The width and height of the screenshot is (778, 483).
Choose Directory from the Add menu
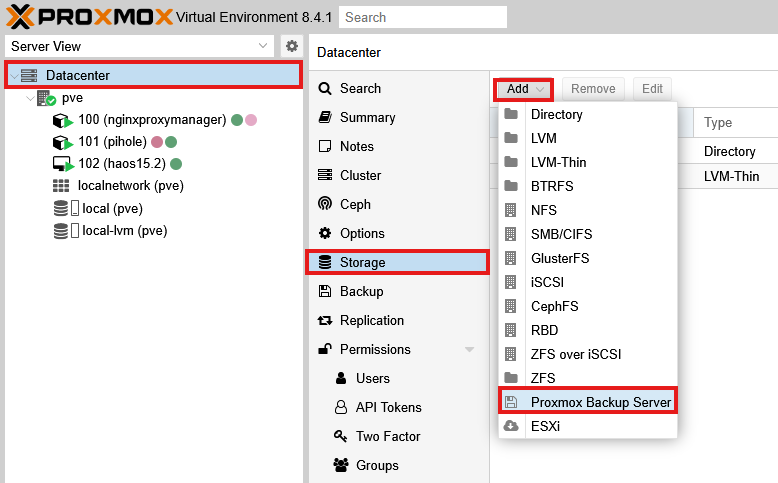tap(588, 114)
